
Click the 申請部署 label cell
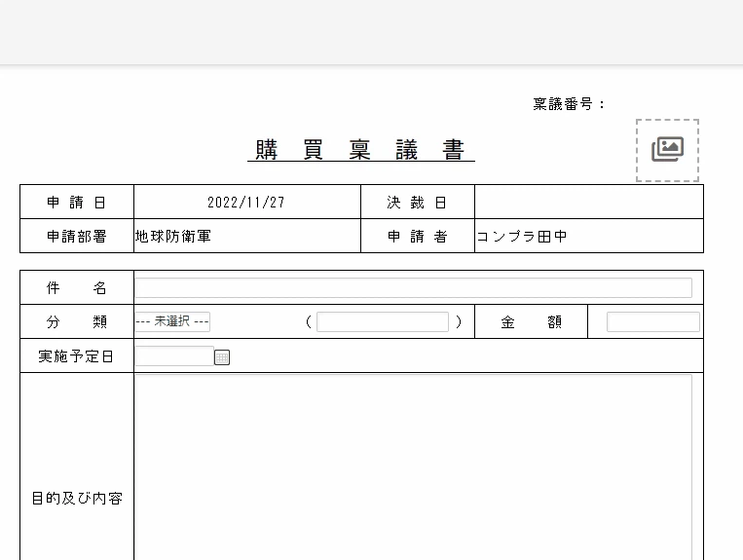pos(77,236)
